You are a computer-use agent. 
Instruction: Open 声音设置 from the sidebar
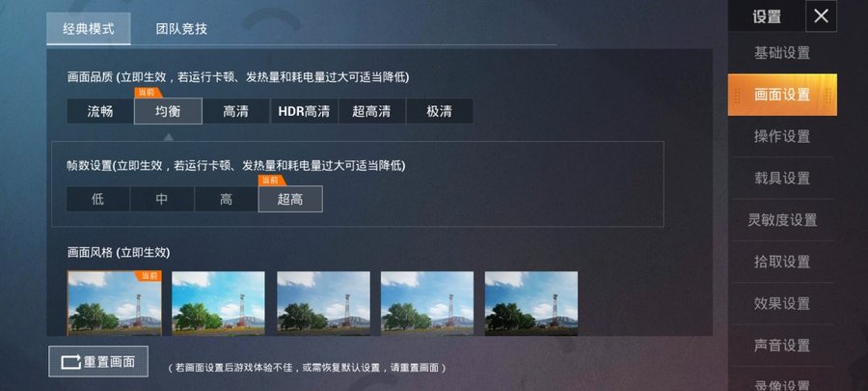click(781, 345)
